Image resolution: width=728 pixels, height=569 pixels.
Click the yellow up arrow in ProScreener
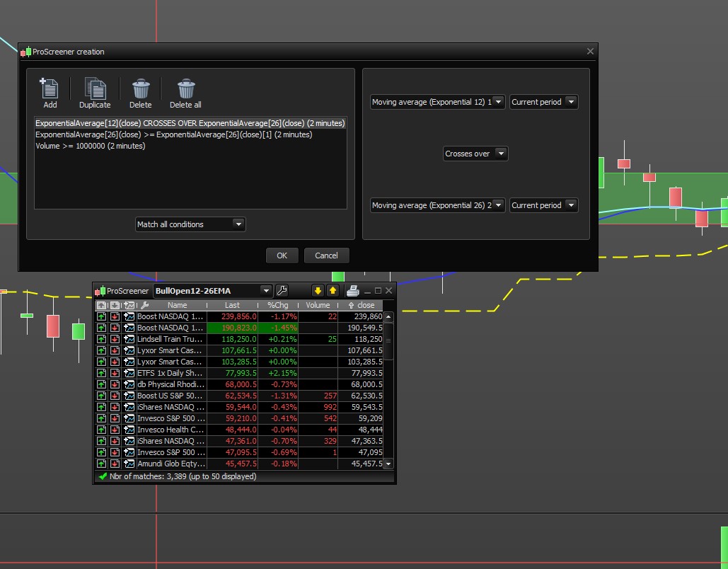pos(333,291)
